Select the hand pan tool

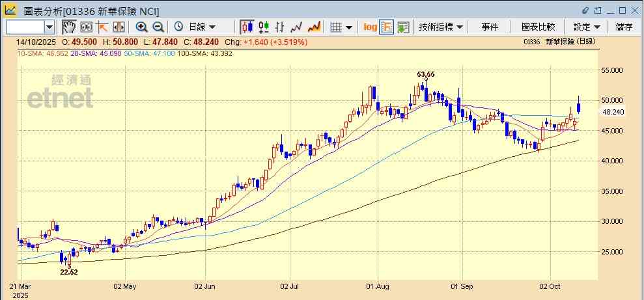pyautogui.click(x=69, y=27)
